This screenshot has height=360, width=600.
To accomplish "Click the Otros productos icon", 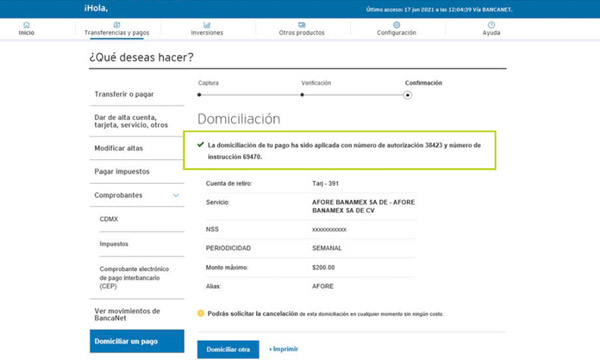I will [302, 25].
